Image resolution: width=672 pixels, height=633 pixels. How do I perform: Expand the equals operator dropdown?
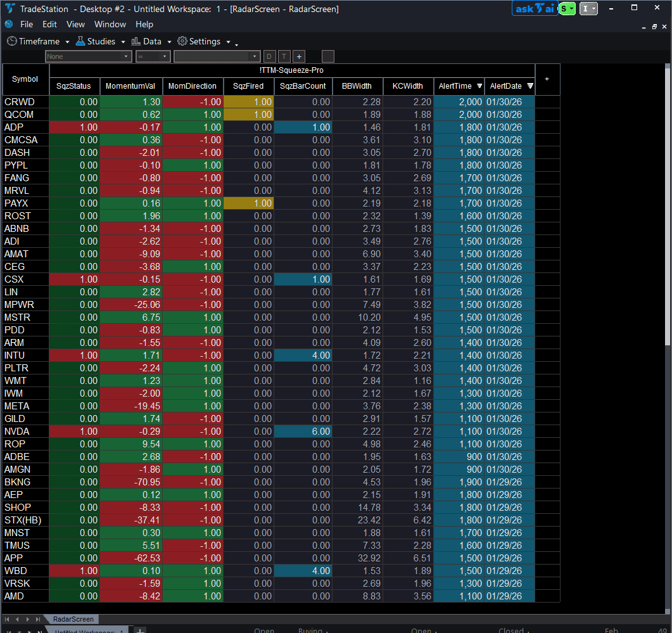[153, 56]
